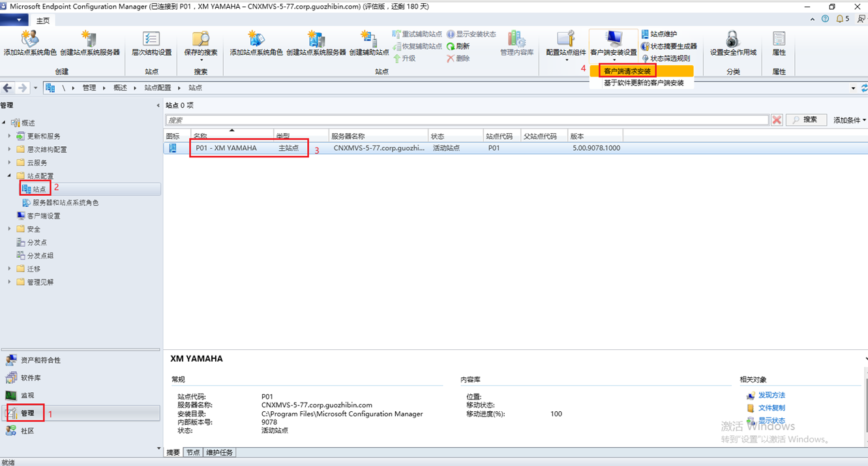Open Status Filter Rules (状态筛选规则)
868x466 pixels.
pyautogui.click(x=665, y=58)
